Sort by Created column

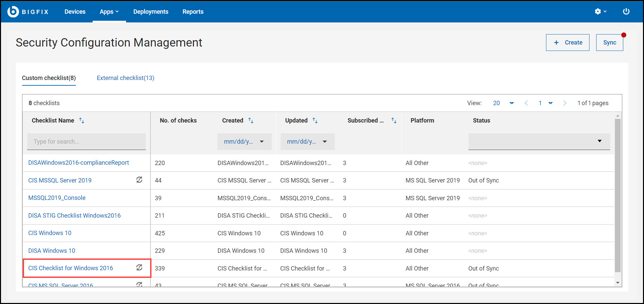point(251,121)
